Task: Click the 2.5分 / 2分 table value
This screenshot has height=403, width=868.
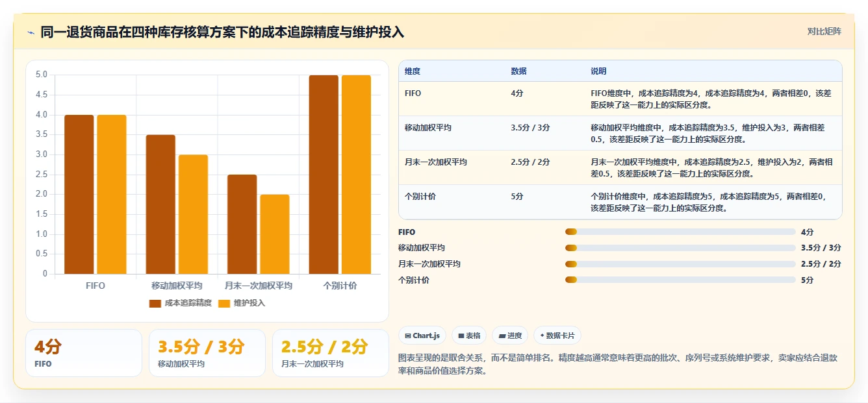Action: click(531, 162)
